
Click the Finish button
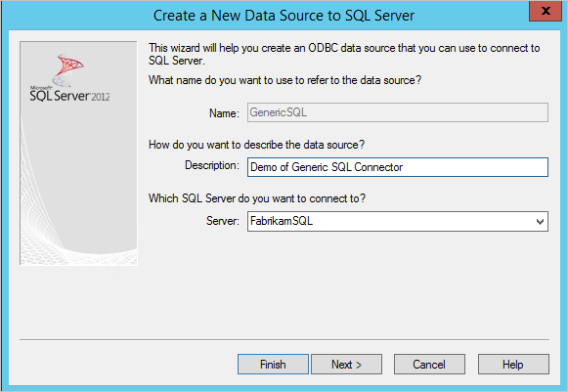pos(273,364)
